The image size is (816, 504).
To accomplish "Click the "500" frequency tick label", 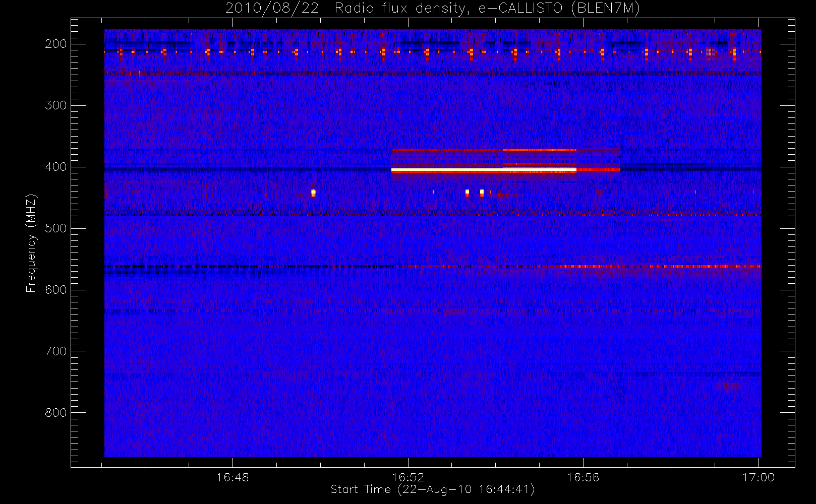I will pyautogui.click(x=55, y=228).
